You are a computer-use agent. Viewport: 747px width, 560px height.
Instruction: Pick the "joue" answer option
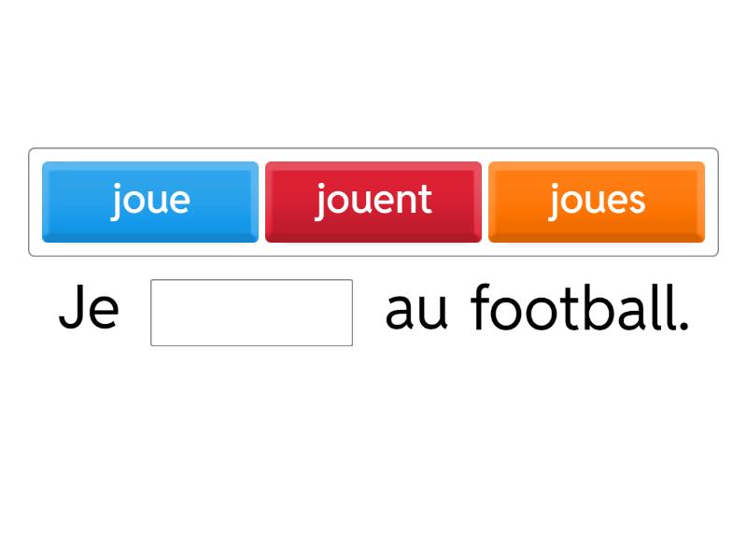150,202
